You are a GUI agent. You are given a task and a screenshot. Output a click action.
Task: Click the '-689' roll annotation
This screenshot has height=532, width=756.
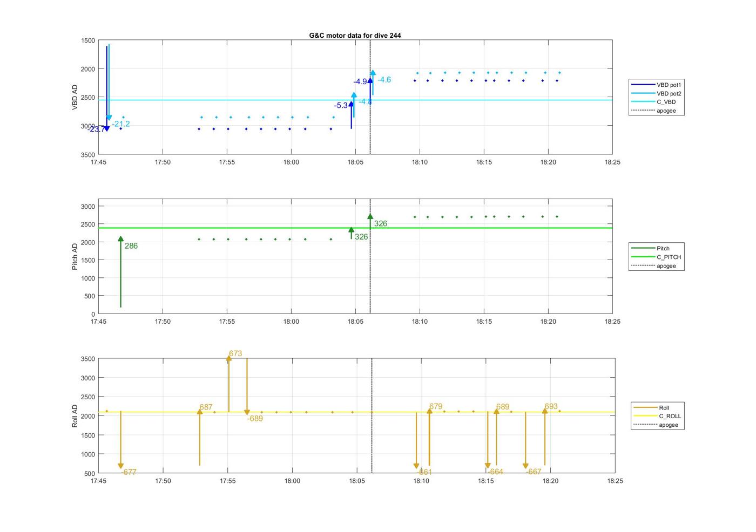coord(255,419)
